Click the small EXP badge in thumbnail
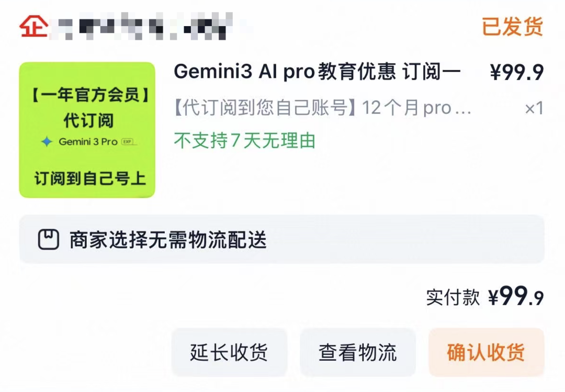Screen dimensions: 565x392 pos(126,142)
